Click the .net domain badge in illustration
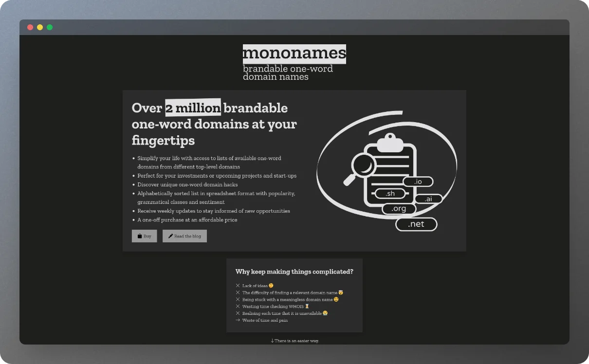Viewport: 589px width, 364px height. pyautogui.click(x=416, y=224)
